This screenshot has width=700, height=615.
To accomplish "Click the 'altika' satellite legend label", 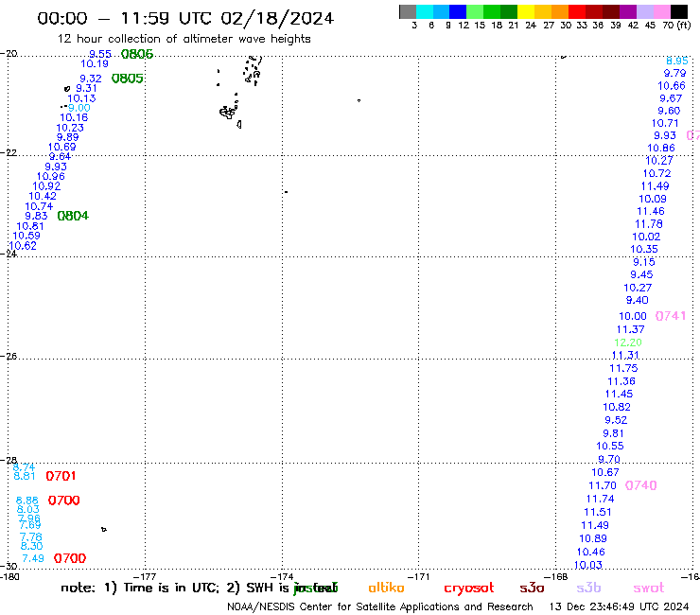I will [386, 588].
